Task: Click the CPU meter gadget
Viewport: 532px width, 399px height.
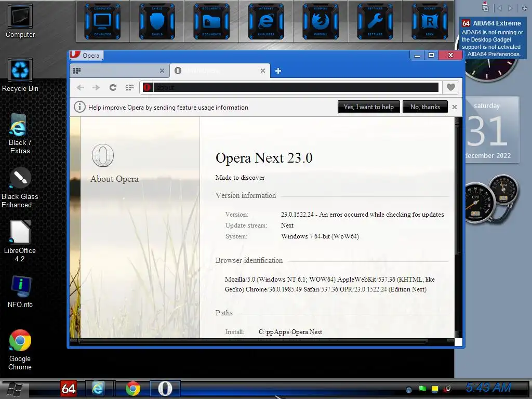Action: 478,203
